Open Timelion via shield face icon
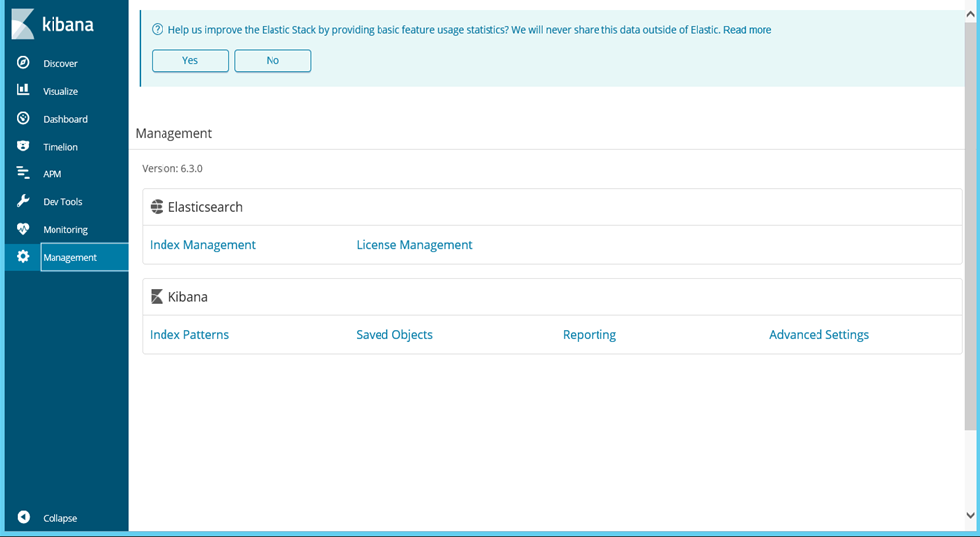The image size is (980, 537). (23, 145)
